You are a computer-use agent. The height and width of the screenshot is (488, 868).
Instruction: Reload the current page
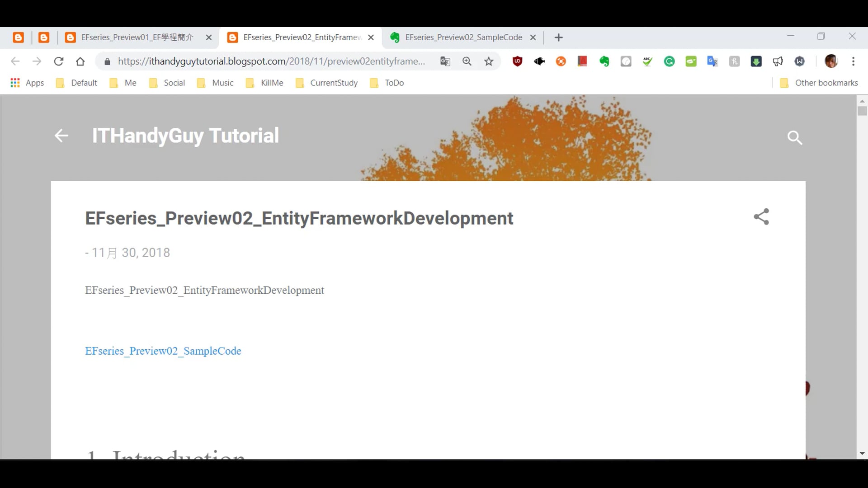click(x=58, y=61)
